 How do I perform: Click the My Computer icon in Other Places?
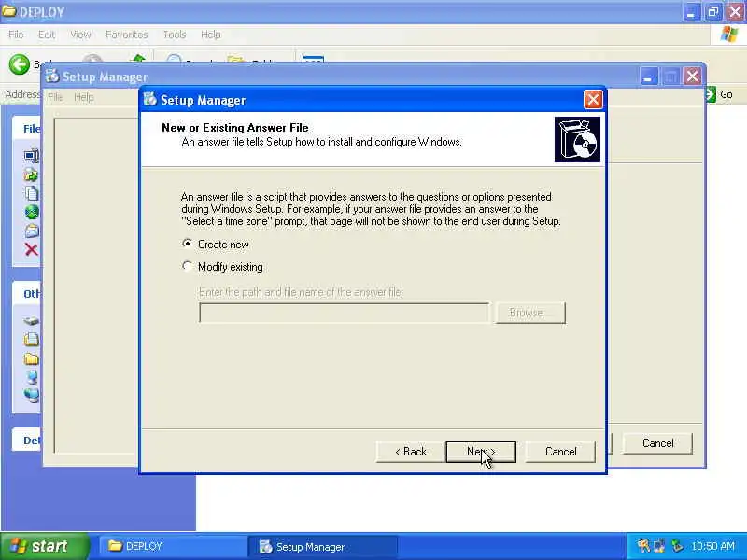tap(32, 377)
